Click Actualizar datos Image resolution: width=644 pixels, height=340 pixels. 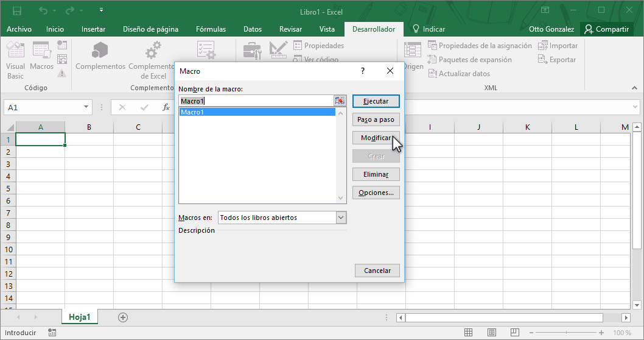click(459, 74)
